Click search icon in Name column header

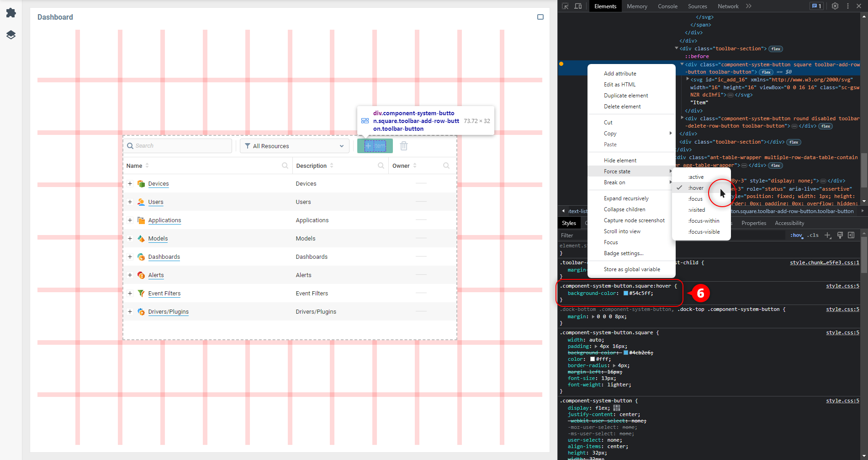[285, 166]
